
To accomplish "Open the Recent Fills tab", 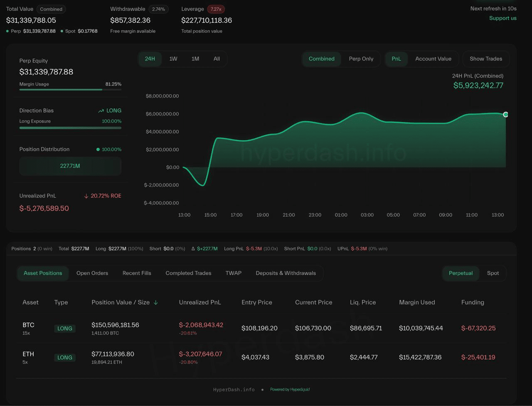I will coord(137,273).
